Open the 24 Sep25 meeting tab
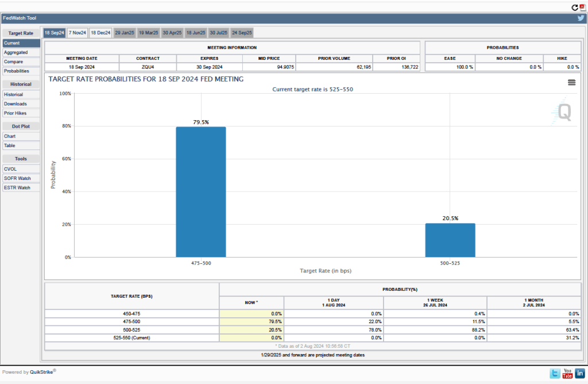 [x=242, y=33]
